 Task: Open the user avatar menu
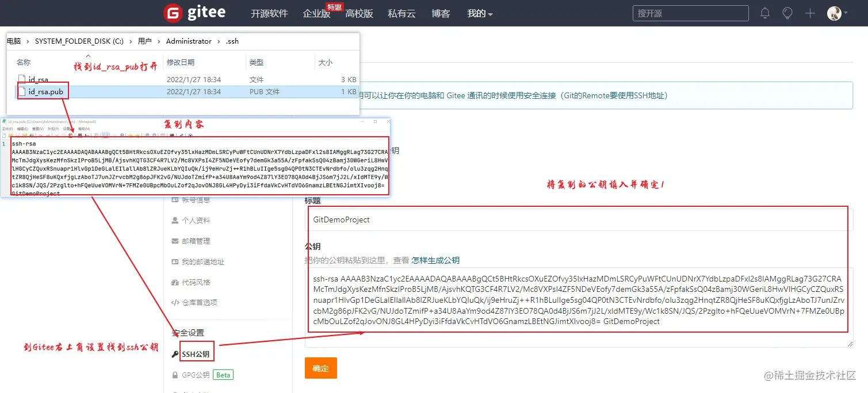click(838, 13)
